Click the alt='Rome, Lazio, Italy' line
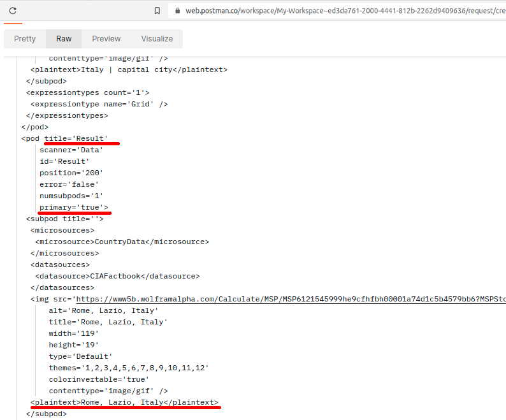Image resolution: width=506 pixels, height=420 pixels. click(x=103, y=310)
